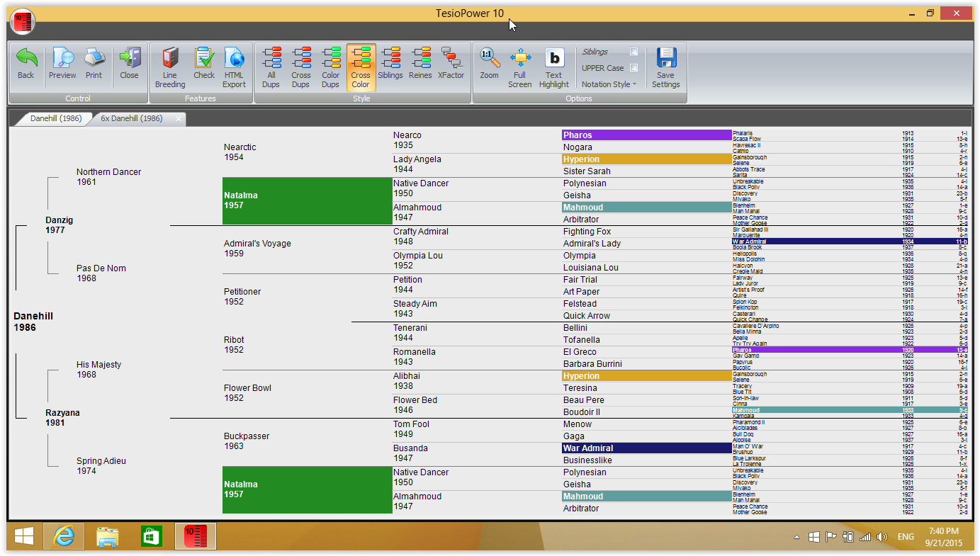980x556 pixels.
Task: Click Fighting Fox entry
Action: [x=587, y=232]
